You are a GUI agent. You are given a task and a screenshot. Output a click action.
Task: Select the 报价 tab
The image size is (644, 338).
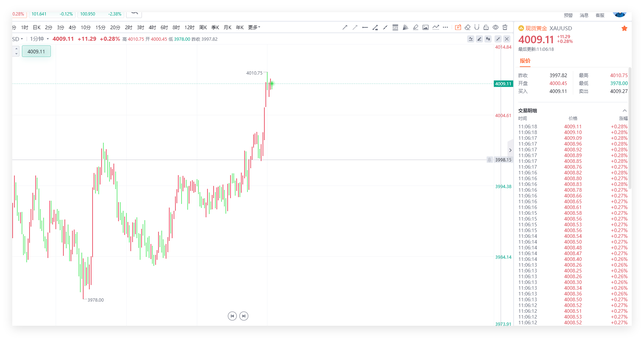[525, 61]
